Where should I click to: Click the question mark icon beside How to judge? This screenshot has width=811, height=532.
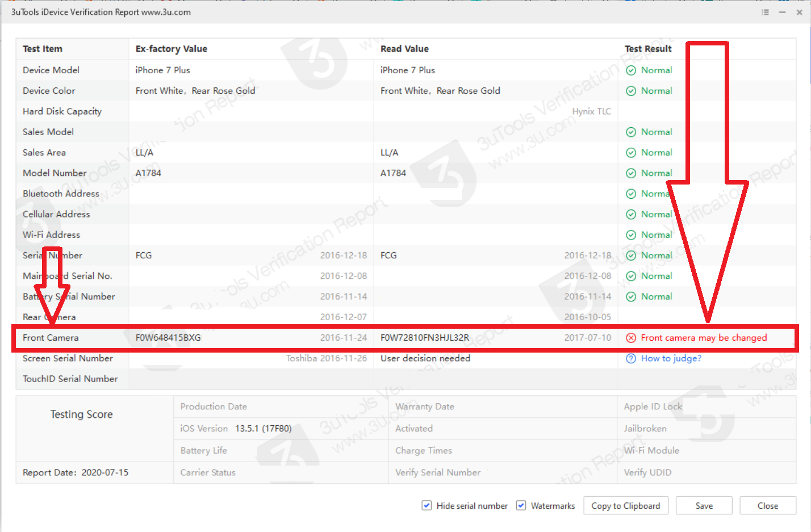click(631, 358)
